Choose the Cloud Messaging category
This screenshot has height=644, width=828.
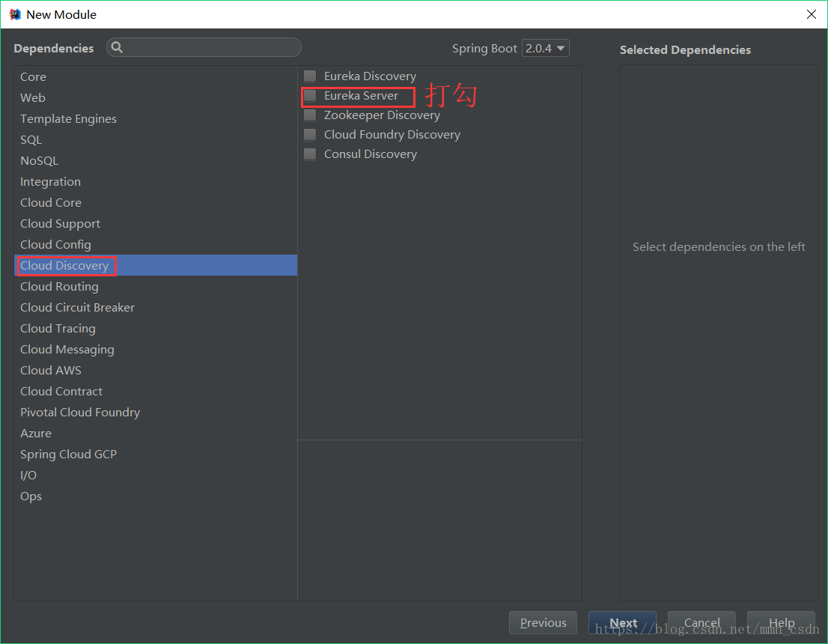(x=156, y=349)
